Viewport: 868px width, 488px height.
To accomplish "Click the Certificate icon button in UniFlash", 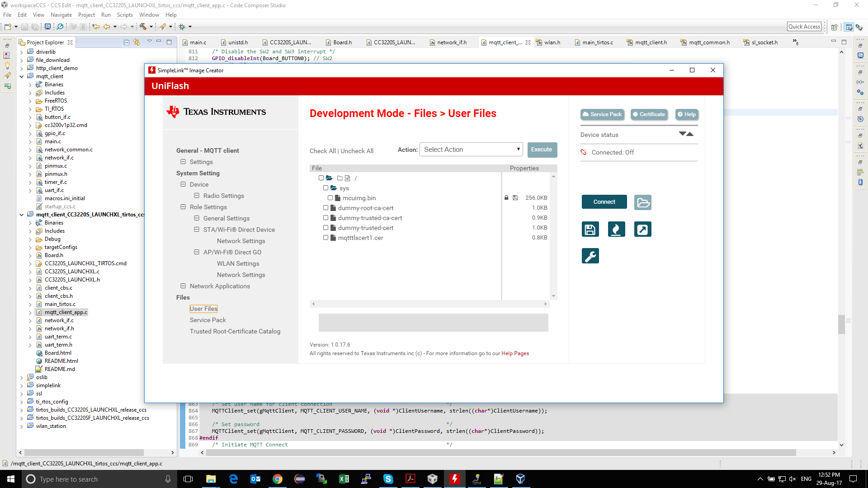I will (649, 114).
